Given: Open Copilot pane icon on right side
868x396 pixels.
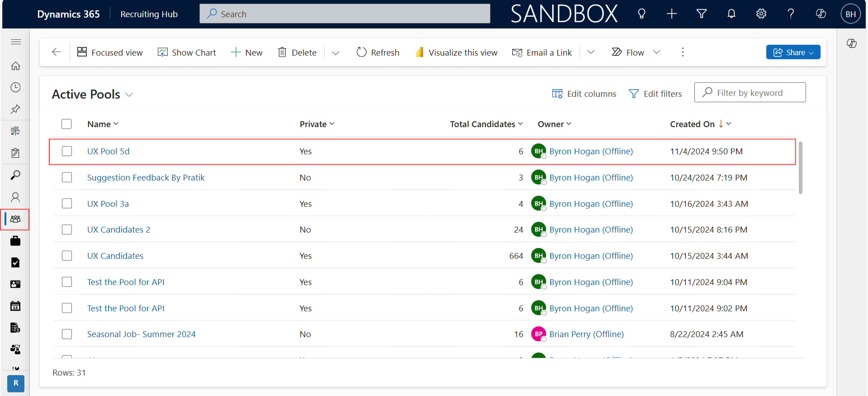Looking at the screenshot, I should click(x=852, y=43).
